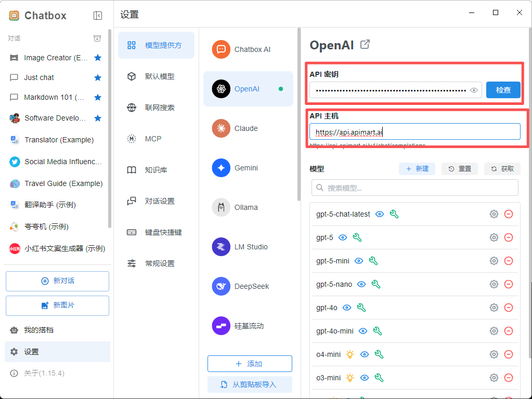Remove o3-mini with its red minus button
Viewport: 532px width, 399px height.
(509, 378)
